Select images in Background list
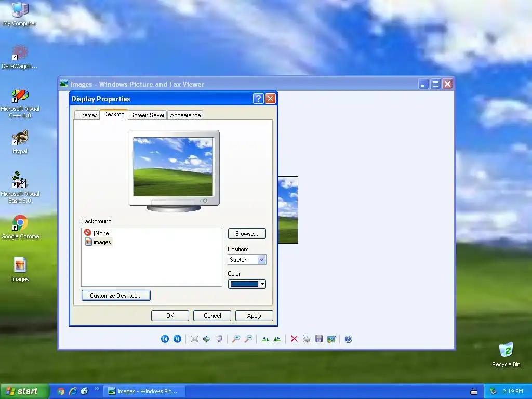The height and width of the screenshot is (399, 532). coord(98,242)
